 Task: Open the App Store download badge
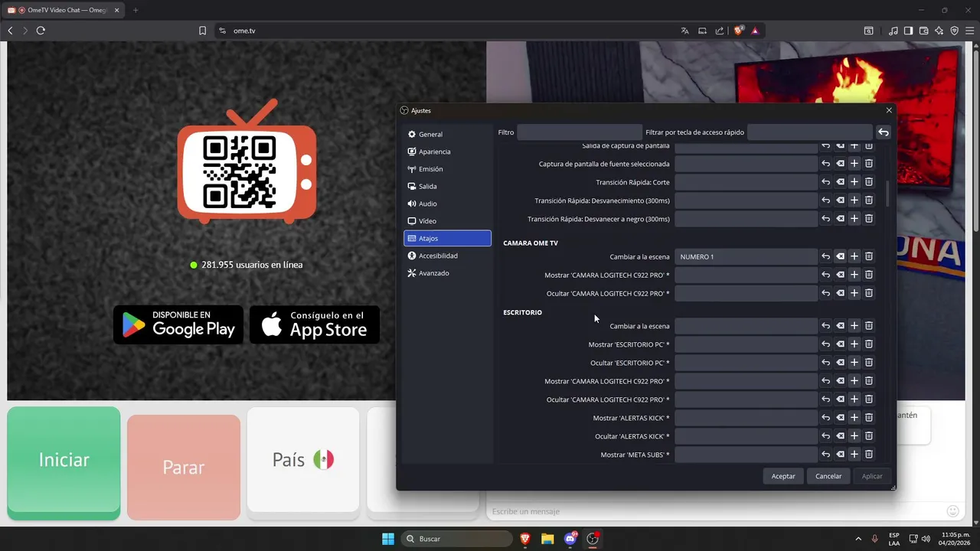pos(315,324)
